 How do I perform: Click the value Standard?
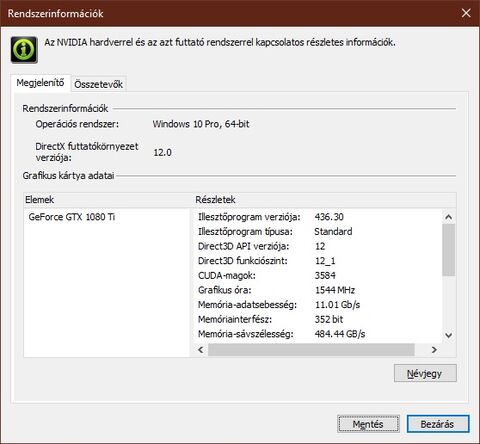point(333,232)
